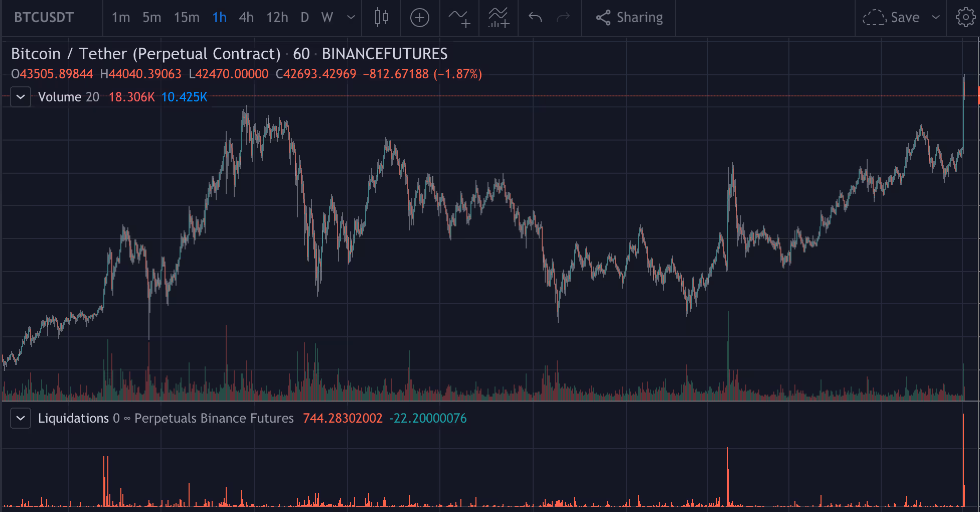Image resolution: width=980 pixels, height=512 pixels.
Task: Select the 15m timeframe
Action: tap(187, 18)
